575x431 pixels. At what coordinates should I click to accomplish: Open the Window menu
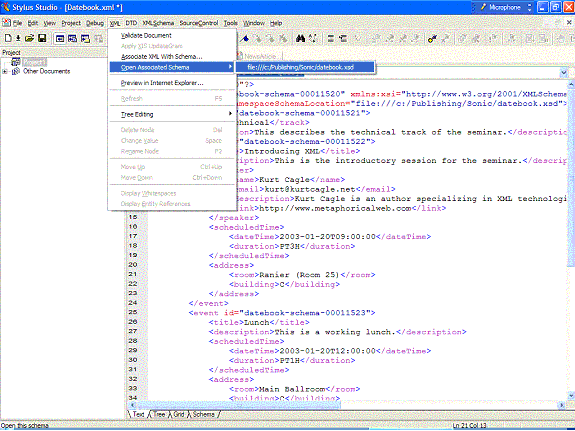pos(254,23)
